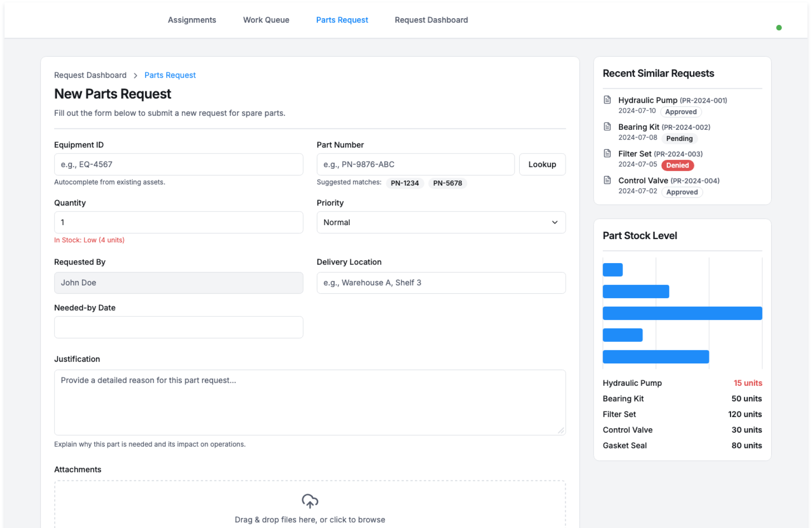Click the breadcrumb chevron separator
Viewport: 812px width, 528px height.
click(135, 75)
